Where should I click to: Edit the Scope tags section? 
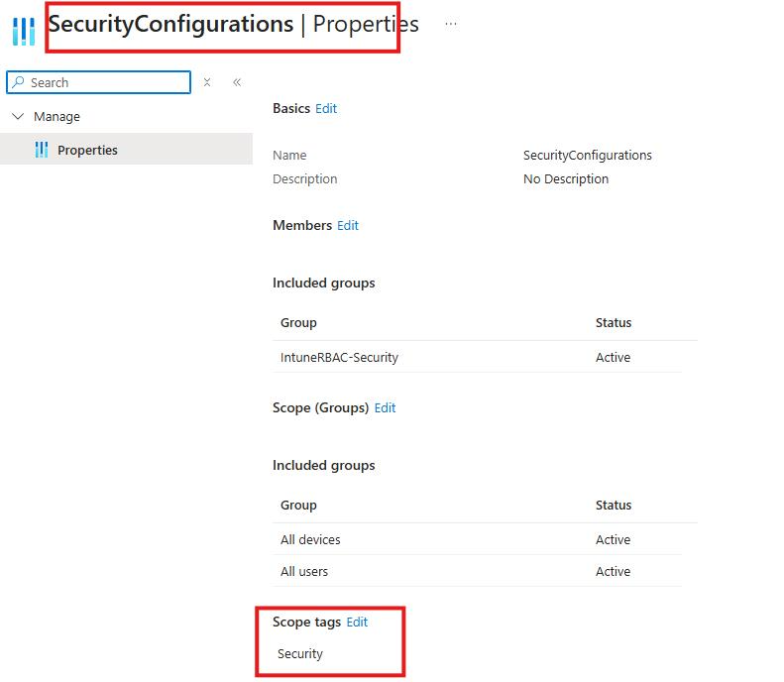tap(357, 622)
